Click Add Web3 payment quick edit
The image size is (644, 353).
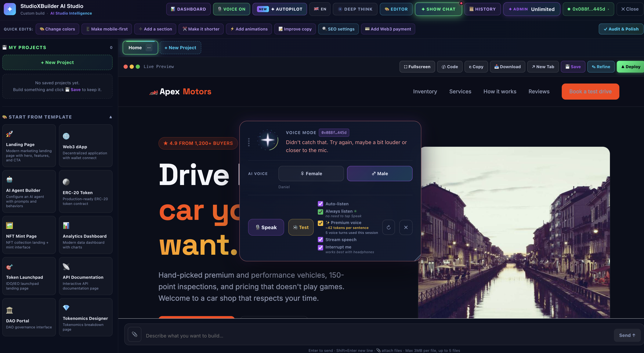pos(388,29)
